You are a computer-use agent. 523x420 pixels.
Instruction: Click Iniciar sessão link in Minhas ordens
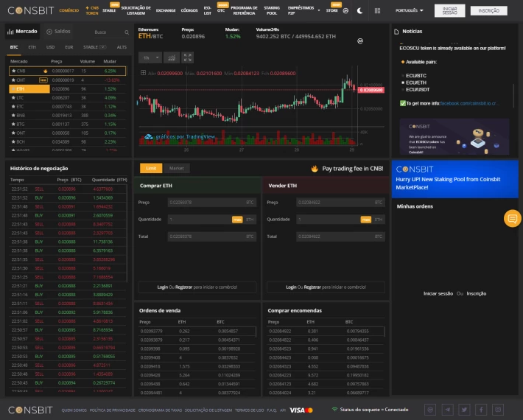click(438, 293)
